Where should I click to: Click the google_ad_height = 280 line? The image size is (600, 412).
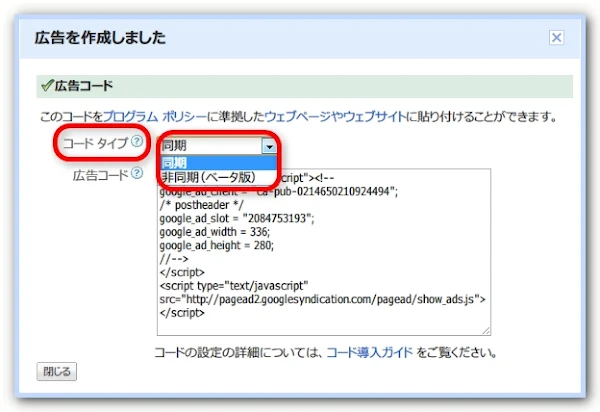[x=217, y=245]
